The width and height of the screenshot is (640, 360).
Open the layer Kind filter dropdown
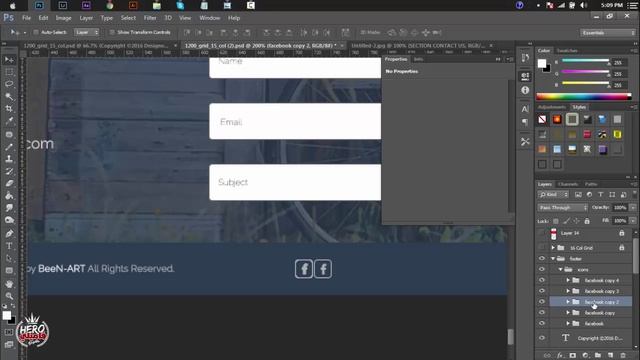coord(553,195)
